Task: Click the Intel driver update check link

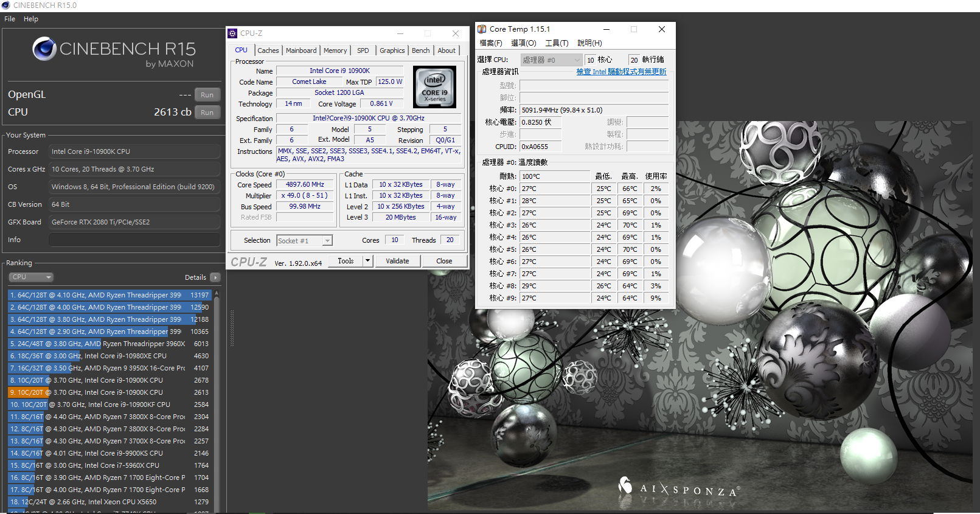Action: click(621, 72)
